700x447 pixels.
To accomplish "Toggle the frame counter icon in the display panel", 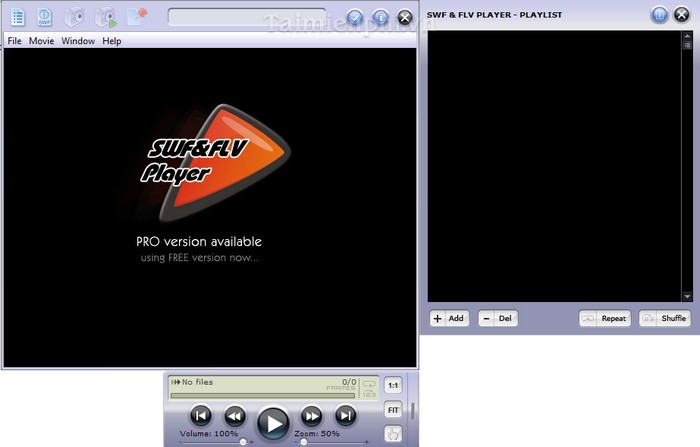I will pos(369,394).
